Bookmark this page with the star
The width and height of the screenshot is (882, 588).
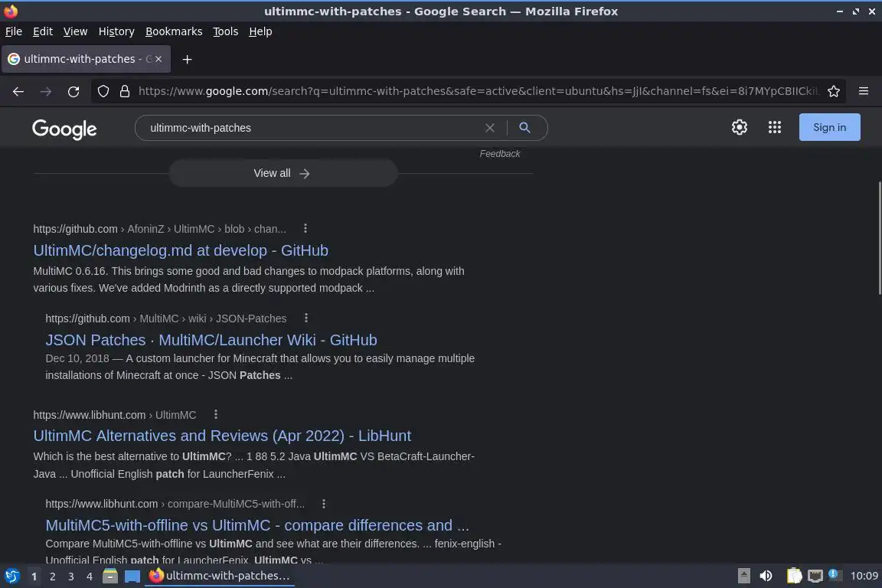point(834,91)
